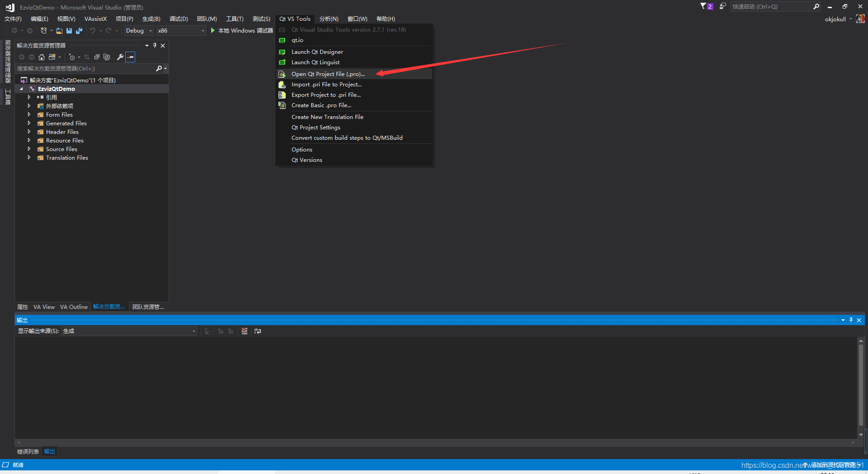Open Qt Project Settings menu entry

pos(354,128)
